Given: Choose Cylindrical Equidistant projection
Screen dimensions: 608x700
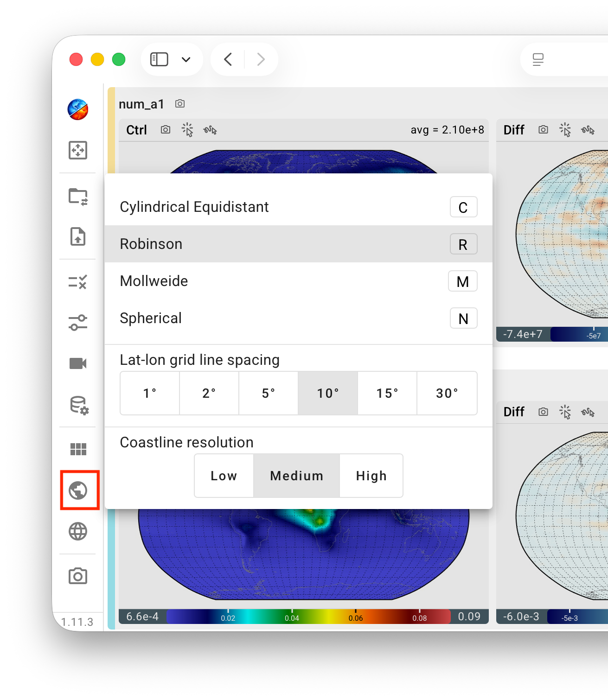Looking at the screenshot, I should pos(299,207).
